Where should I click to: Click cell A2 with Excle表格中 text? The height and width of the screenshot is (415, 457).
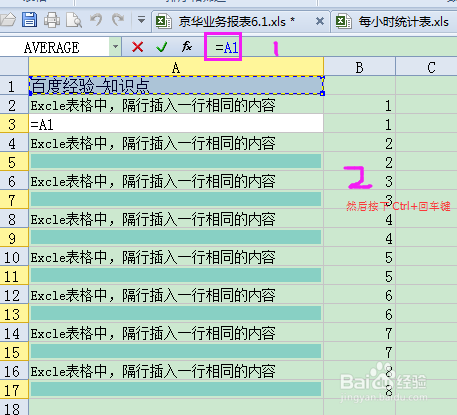coord(176,105)
